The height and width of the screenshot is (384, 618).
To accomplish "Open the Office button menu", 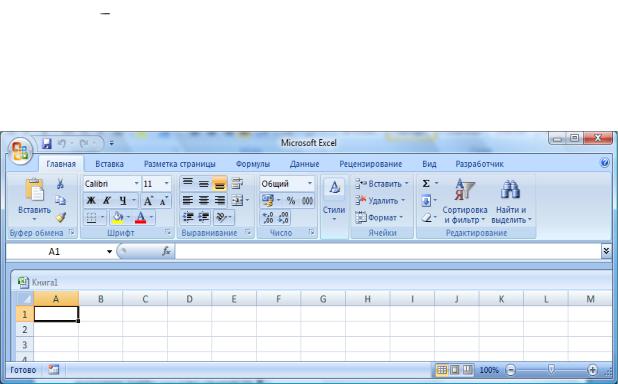I will tap(20, 151).
